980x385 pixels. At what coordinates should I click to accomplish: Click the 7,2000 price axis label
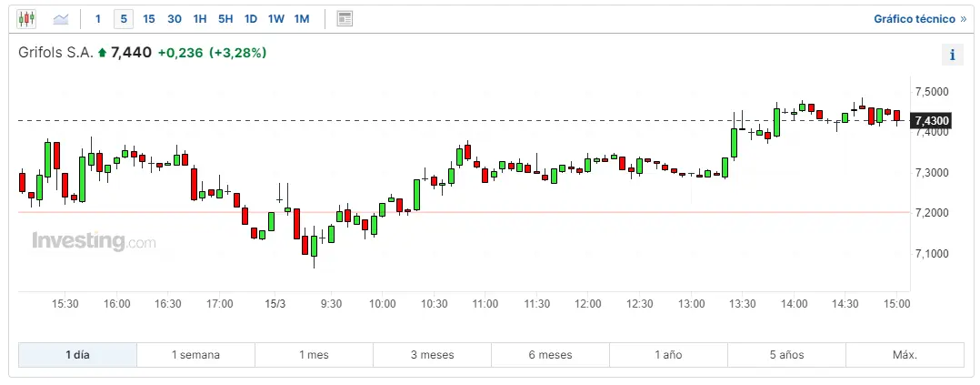[x=932, y=213]
